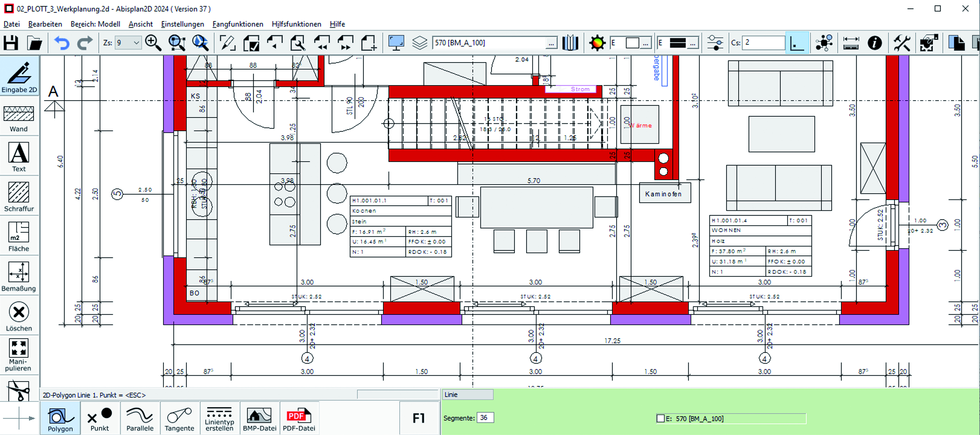980x435 pixels.
Task: Open the color gear settings icon
Action: click(597, 43)
